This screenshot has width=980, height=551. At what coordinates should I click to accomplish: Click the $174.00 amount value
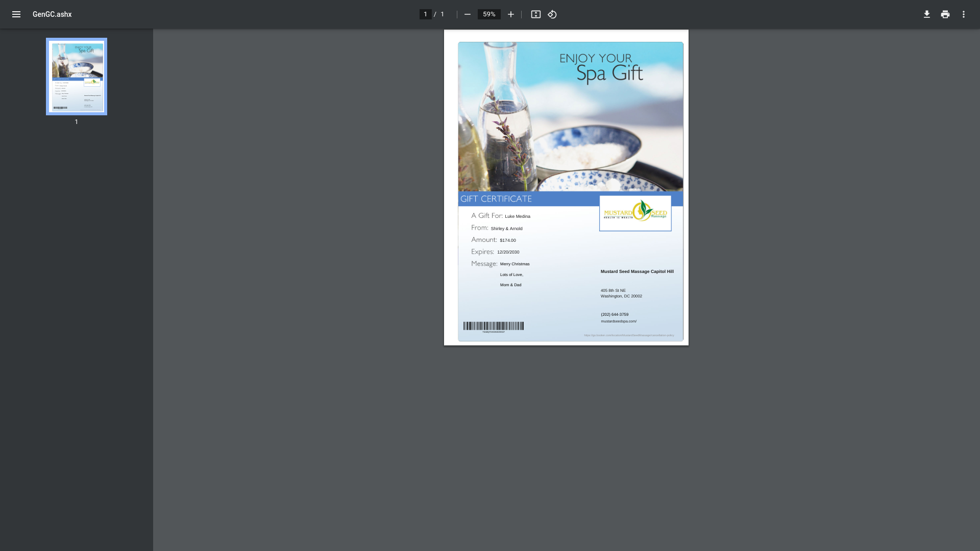tap(508, 240)
